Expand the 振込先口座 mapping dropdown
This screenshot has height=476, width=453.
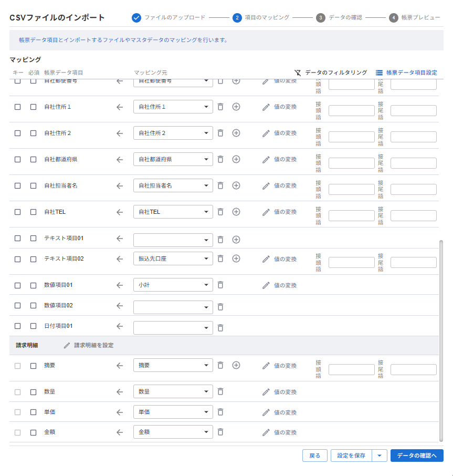click(205, 259)
